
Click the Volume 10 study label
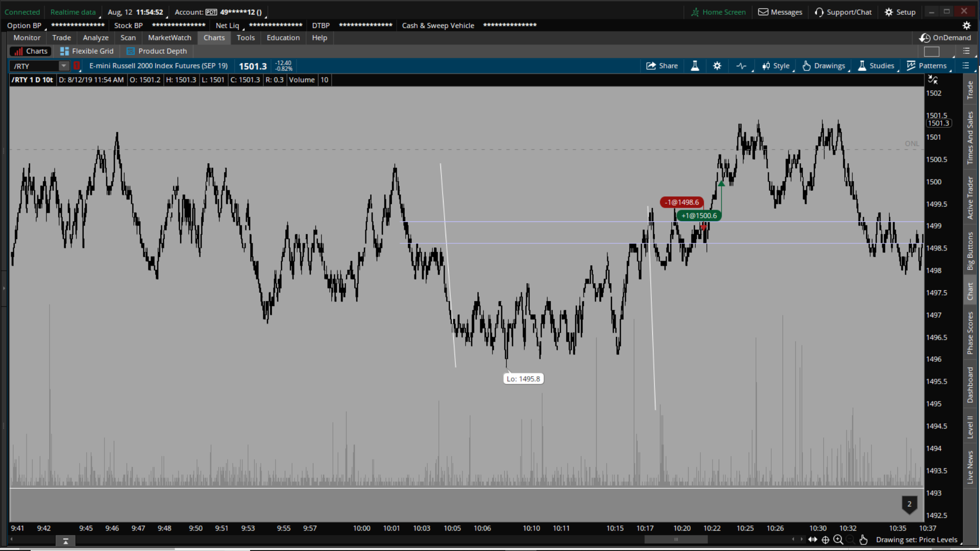click(x=309, y=80)
